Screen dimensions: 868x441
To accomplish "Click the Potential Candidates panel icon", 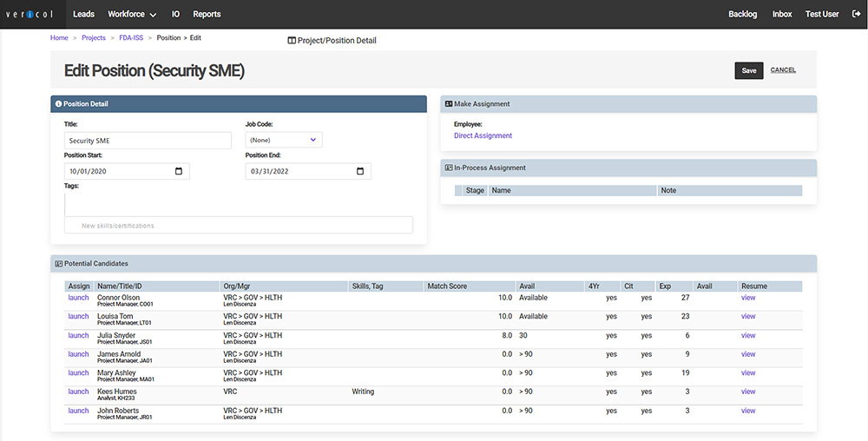I will tap(58, 263).
